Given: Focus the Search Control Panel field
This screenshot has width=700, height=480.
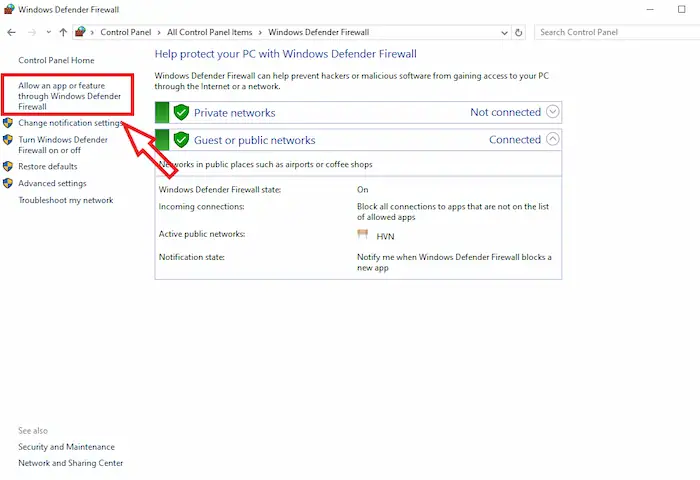Looking at the screenshot, I should click(617, 32).
